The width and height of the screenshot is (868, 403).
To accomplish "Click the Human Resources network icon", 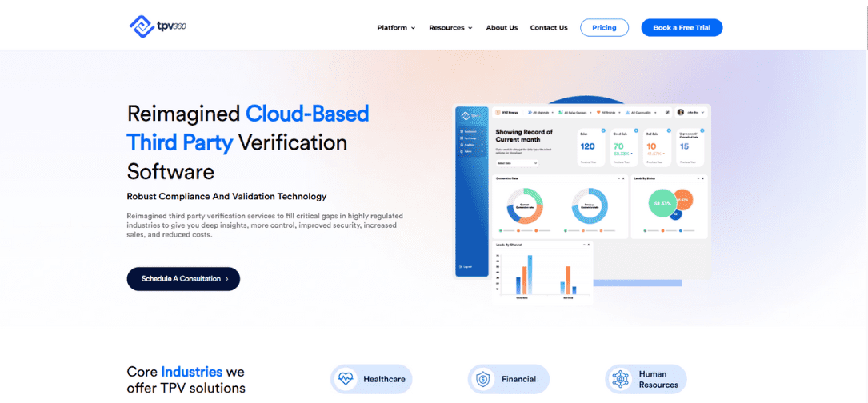I will 620,379.
